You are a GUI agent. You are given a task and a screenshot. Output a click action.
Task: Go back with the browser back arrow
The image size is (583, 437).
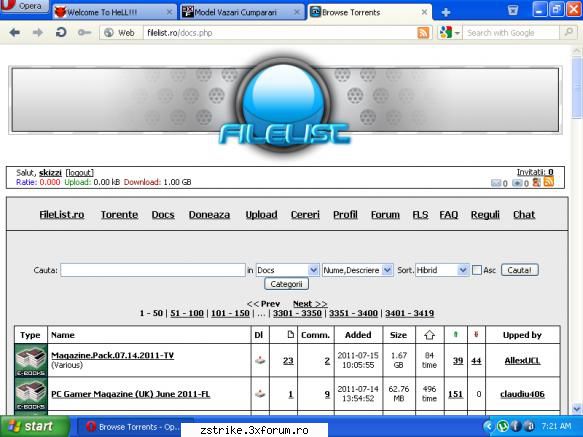pos(15,33)
